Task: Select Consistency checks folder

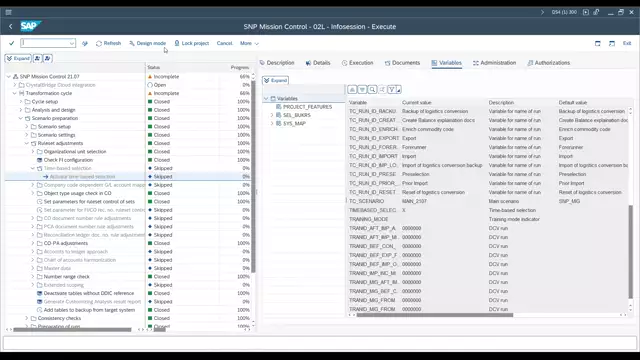Action: pyautogui.click(x=59, y=318)
